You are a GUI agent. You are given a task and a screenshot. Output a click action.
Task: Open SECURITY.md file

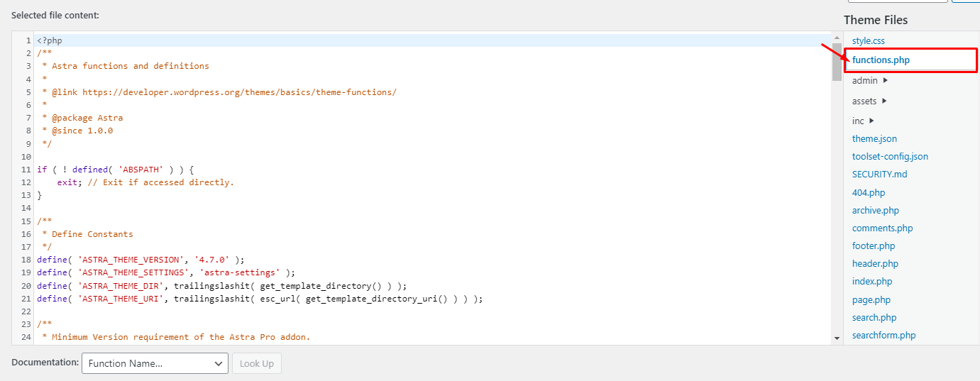[x=879, y=174]
